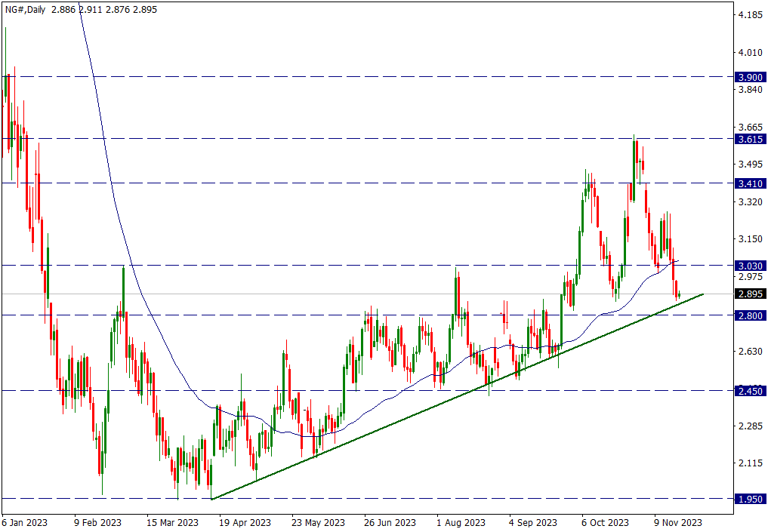Viewport: 771px width, 532px height.
Task: Click the current price 2.895 label
Action: (751, 294)
